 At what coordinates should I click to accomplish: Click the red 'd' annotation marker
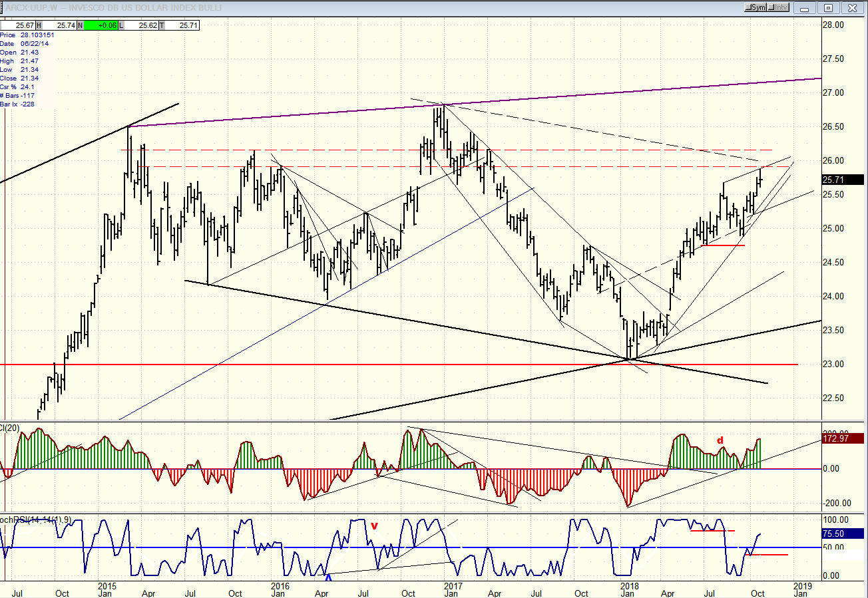(x=720, y=440)
